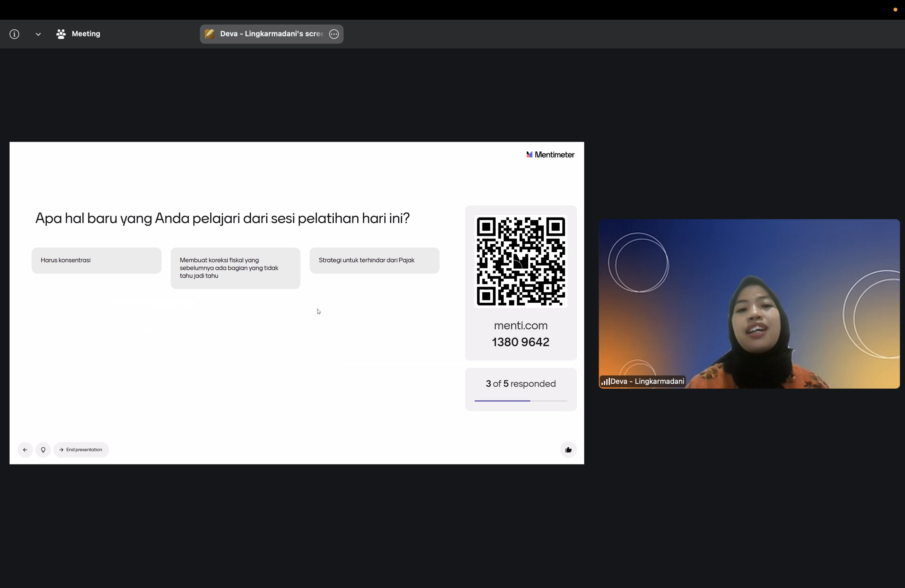Select the 'Membuat koreksi fiskal' response card

pos(235,268)
